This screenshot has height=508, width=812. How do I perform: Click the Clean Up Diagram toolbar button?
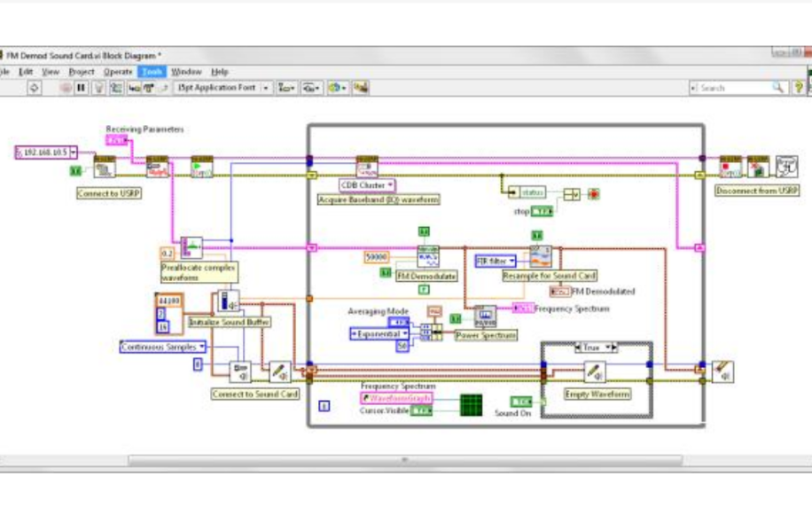[x=361, y=88]
